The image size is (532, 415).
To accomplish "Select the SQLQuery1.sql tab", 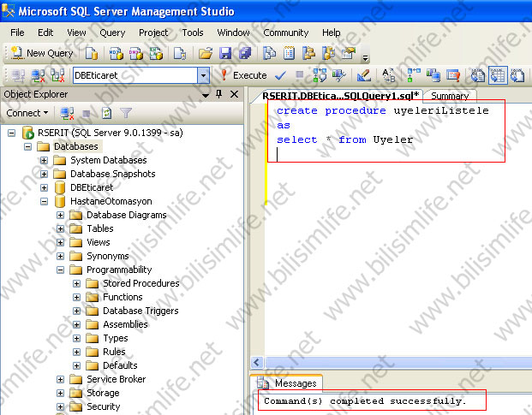I will (341, 96).
